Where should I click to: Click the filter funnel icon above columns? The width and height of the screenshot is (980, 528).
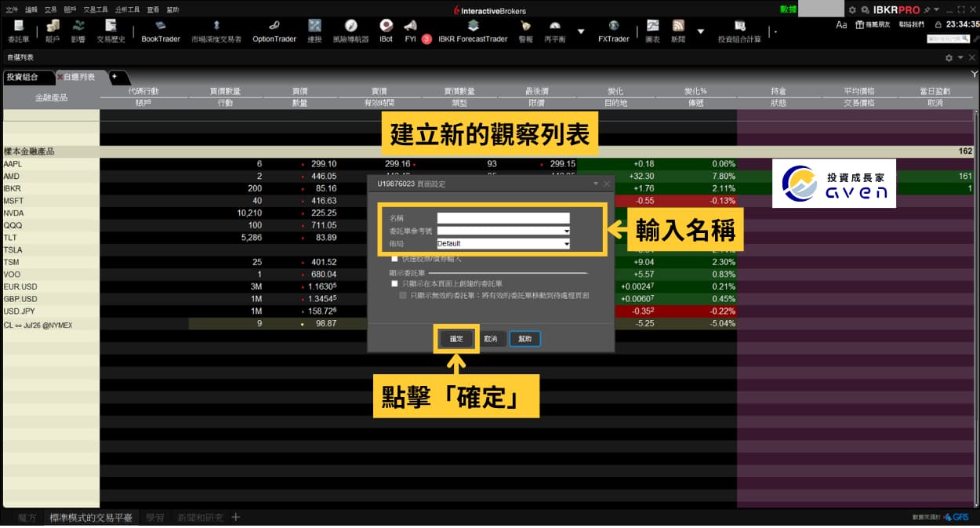click(975, 75)
